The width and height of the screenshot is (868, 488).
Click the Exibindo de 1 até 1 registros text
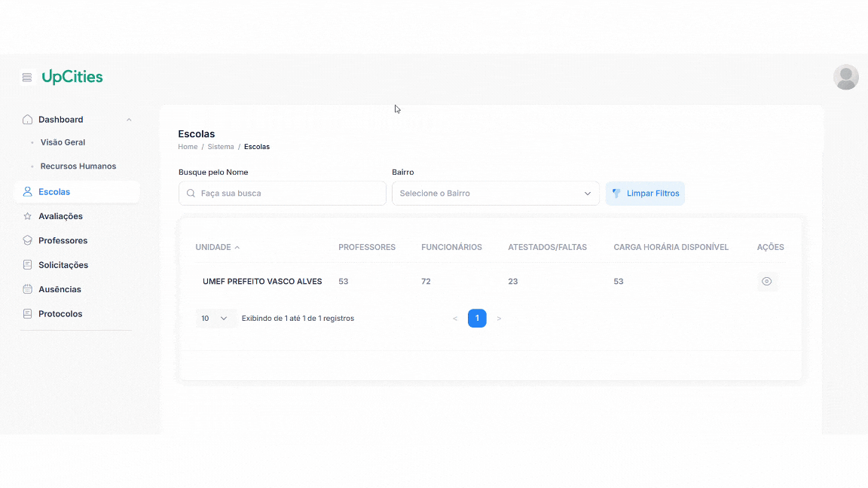coord(298,318)
